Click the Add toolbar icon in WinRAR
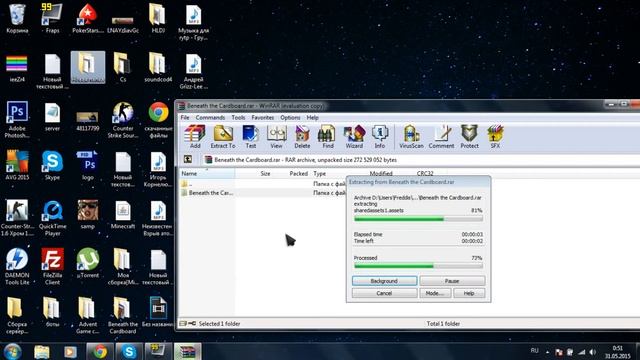This screenshot has width=640, height=360. pos(195,137)
